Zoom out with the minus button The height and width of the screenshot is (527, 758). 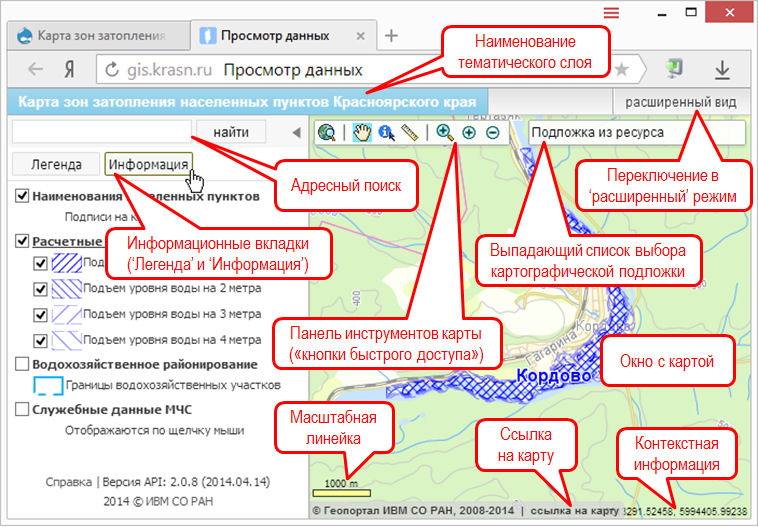(x=492, y=132)
